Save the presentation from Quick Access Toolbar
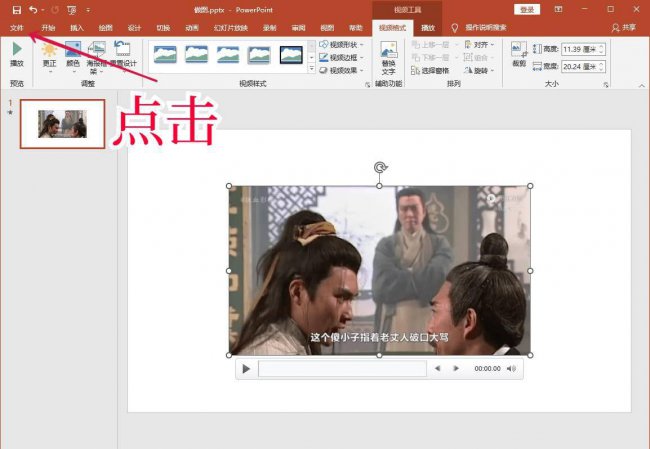650x449 pixels. 17,10
